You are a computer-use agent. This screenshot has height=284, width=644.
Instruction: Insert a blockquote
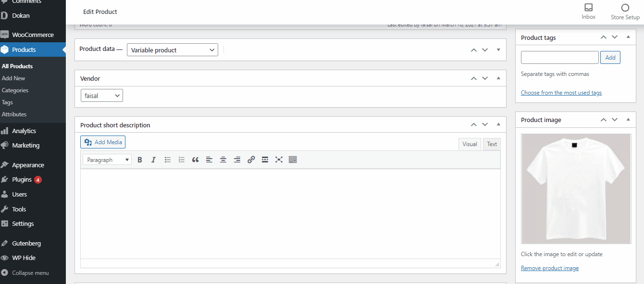point(195,160)
